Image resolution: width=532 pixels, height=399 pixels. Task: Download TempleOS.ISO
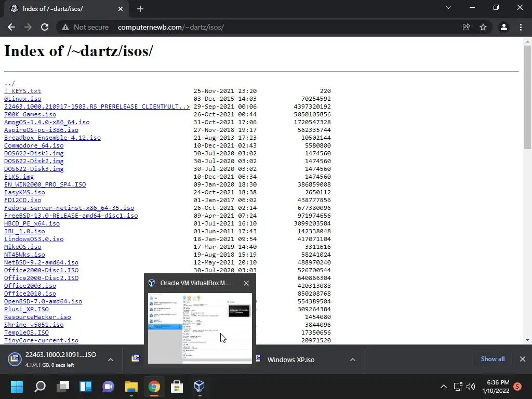26,333
